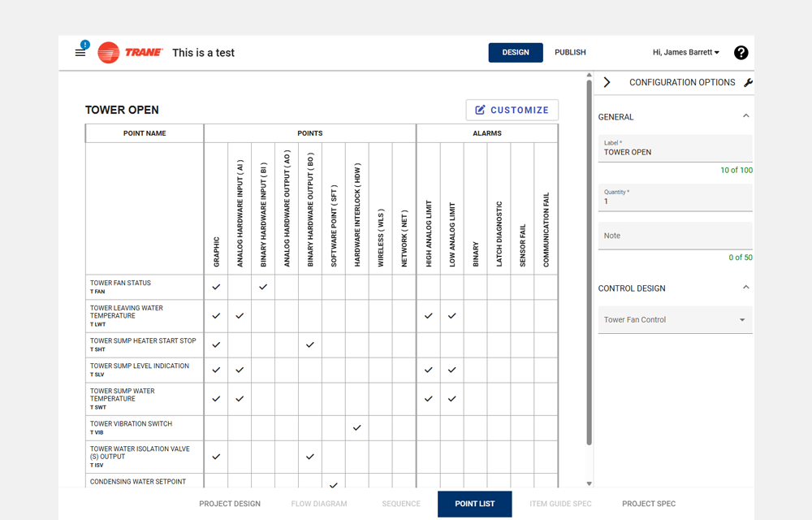The image size is (812, 520).
Task: Toggle Binary Hardware Input for Tower Fan Status
Action: [x=263, y=287]
